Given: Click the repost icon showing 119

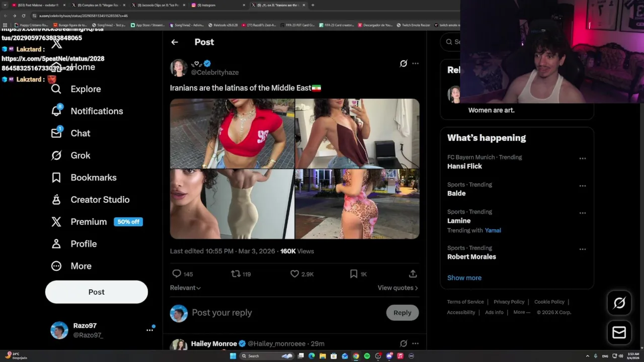Looking at the screenshot, I should [235, 274].
